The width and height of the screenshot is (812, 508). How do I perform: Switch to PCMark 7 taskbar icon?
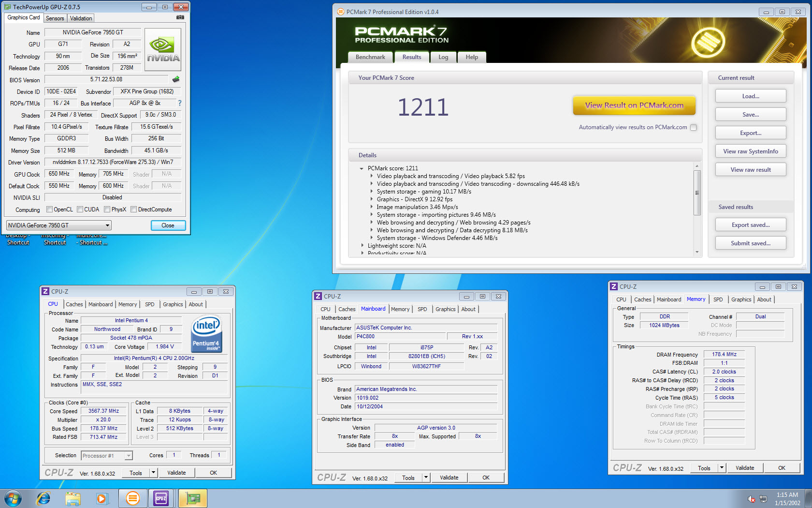point(132,498)
